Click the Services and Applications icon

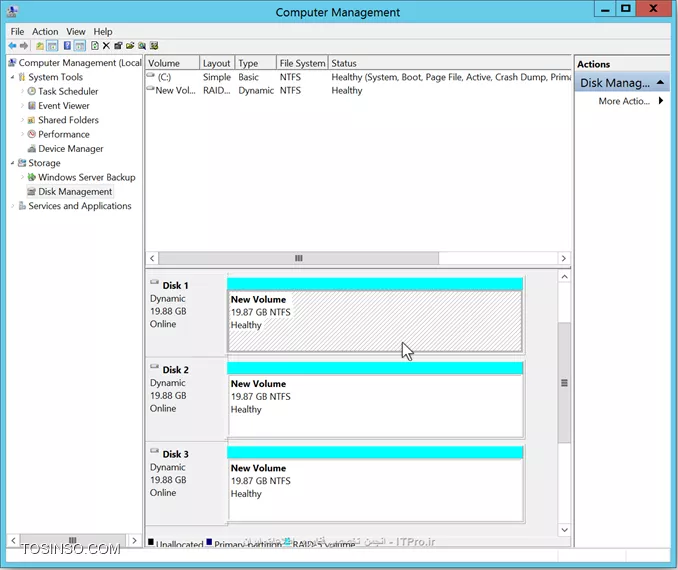pos(22,206)
